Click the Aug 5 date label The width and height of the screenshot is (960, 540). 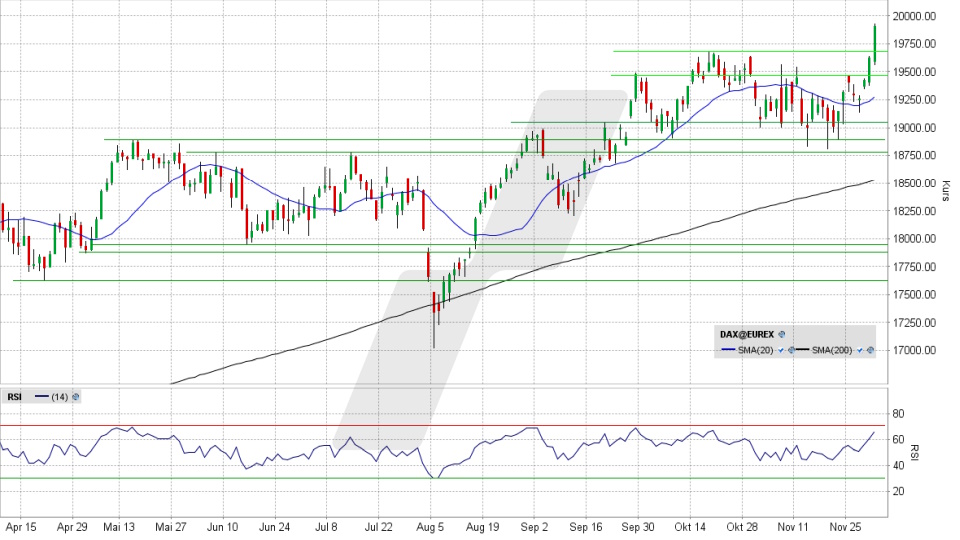pos(430,527)
